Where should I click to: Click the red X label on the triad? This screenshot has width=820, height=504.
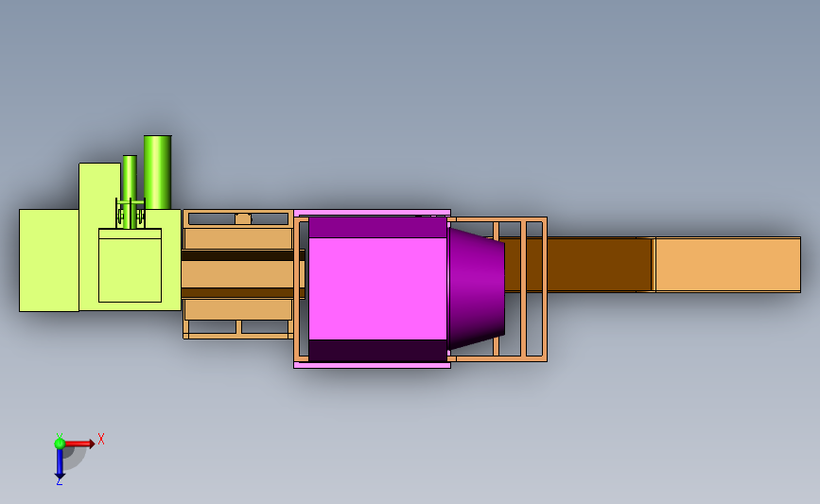(101, 439)
